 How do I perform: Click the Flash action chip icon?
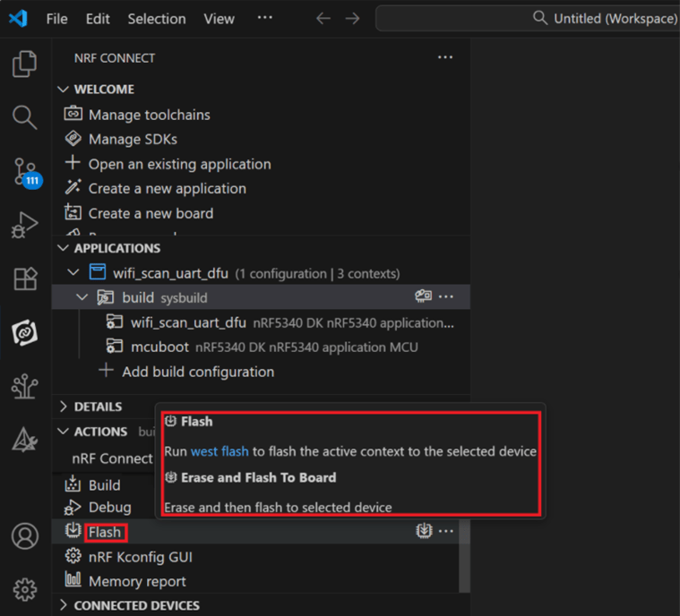click(73, 531)
